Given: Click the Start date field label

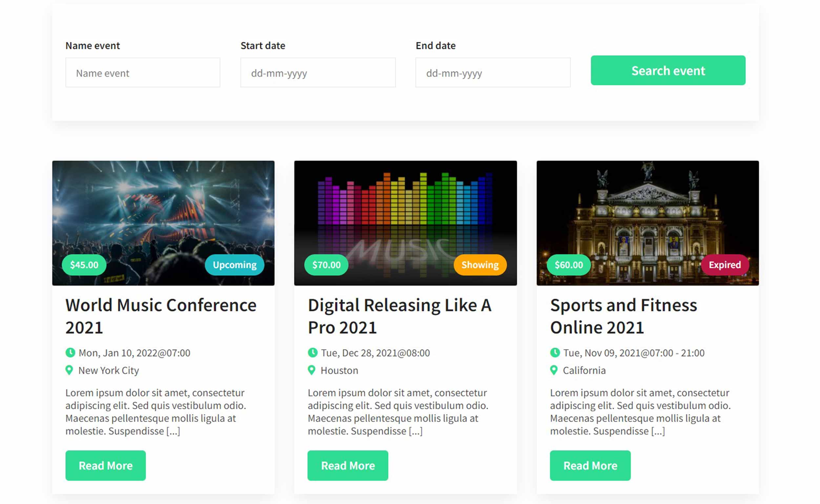Looking at the screenshot, I should click(263, 46).
